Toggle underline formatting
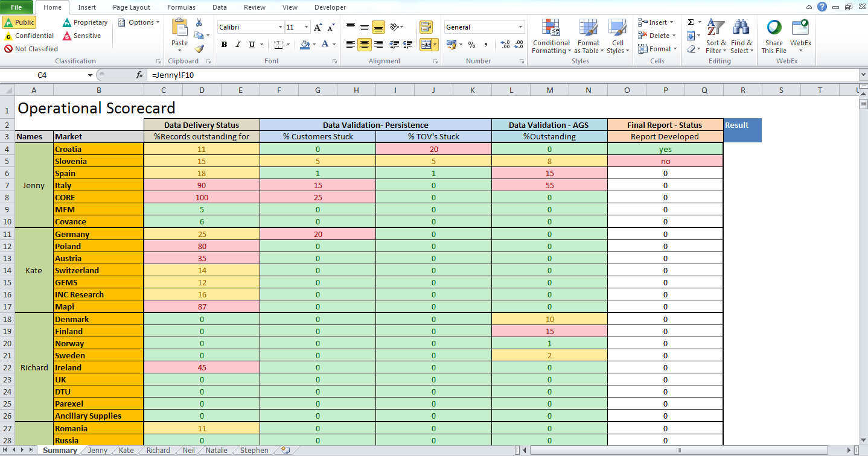The width and height of the screenshot is (868, 456). click(251, 45)
